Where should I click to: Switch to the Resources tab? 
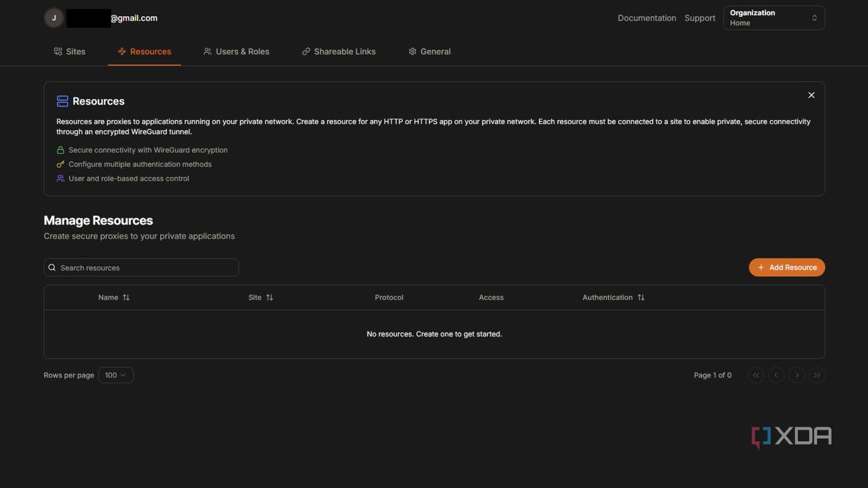point(144,51)
